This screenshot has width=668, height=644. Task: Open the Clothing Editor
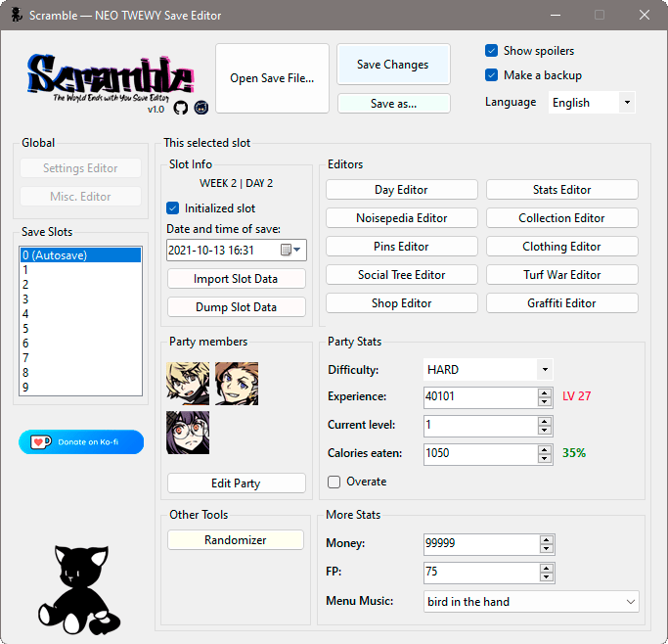pos(562,247)
